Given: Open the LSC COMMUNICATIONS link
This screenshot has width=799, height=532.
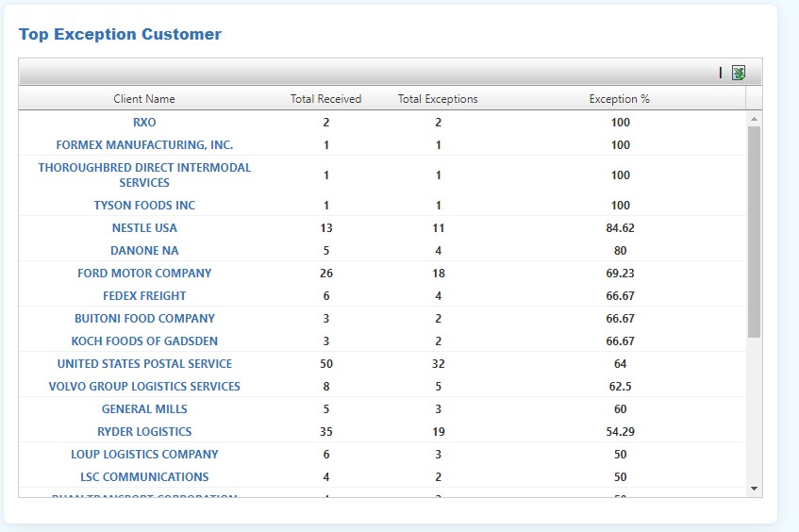Looking at the screenshot, I should (x=144, y=477).
